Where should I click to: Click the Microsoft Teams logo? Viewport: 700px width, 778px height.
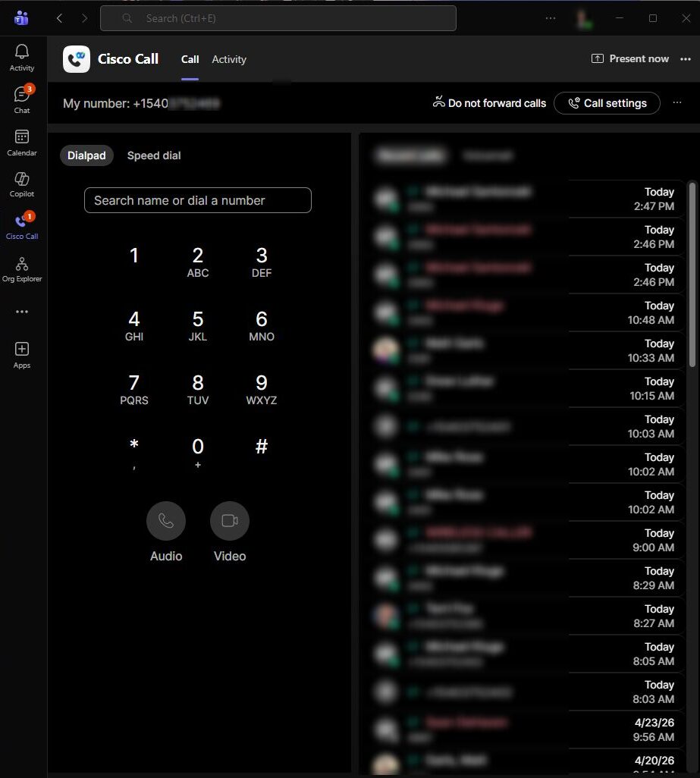pos(21,18)
